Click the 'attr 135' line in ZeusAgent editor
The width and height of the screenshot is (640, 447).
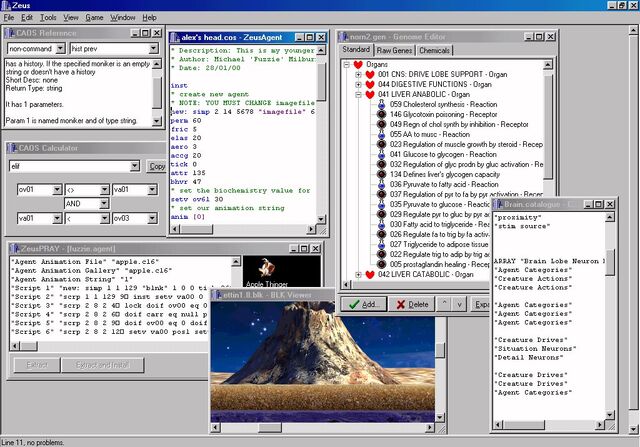188,173
